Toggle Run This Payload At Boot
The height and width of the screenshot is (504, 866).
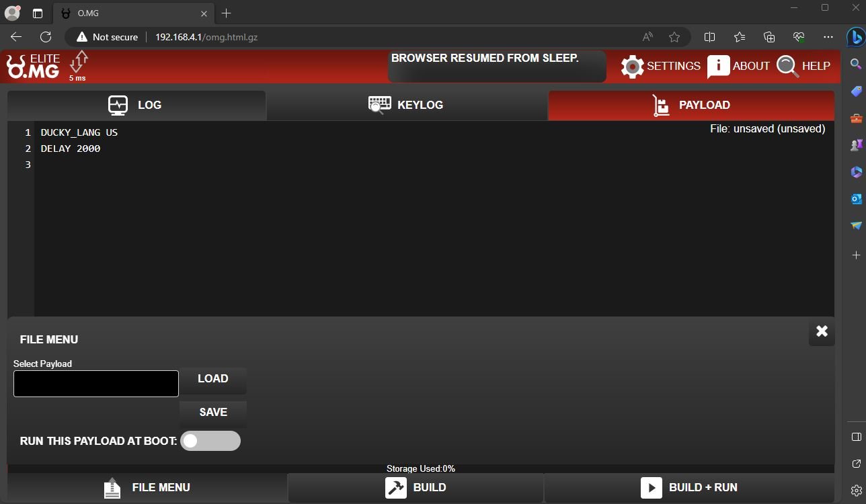[x=210, y=441]
